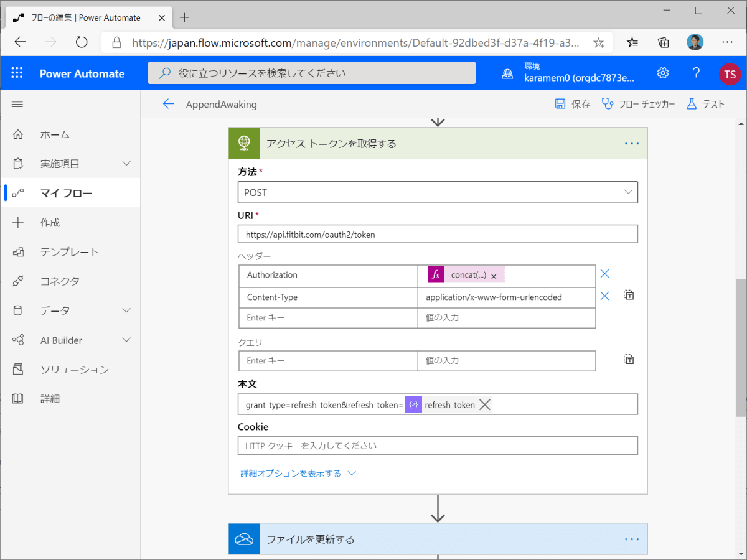Open settings gear in header
The height and width of the screenshot is (560, 747).
[663, 73]
